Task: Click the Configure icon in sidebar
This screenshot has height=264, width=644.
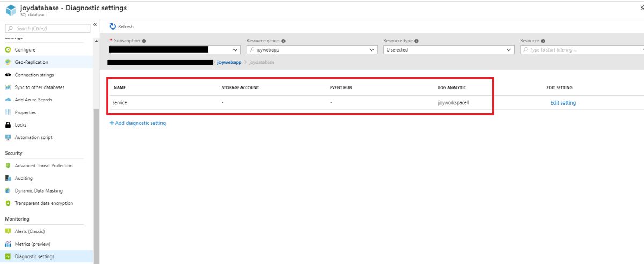Action: tap(8, 50)
